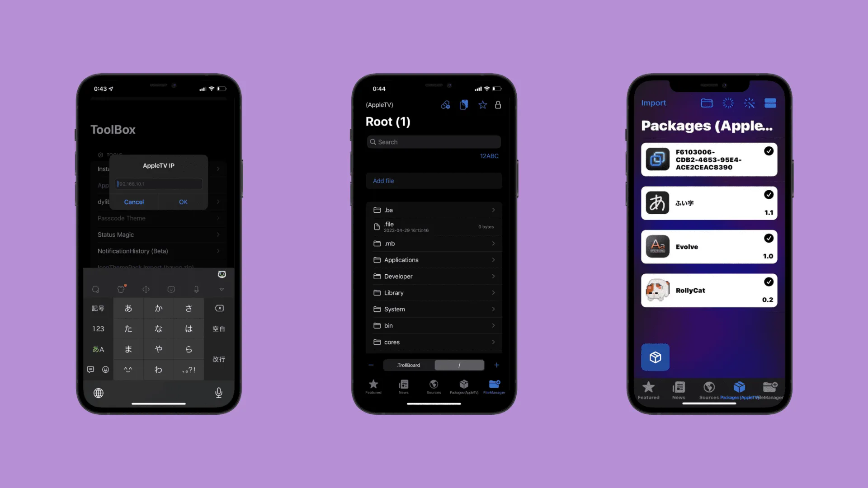Tap the FileManager tab in TrollBoard
Screen dimensions: 868x488
(495, 386)
